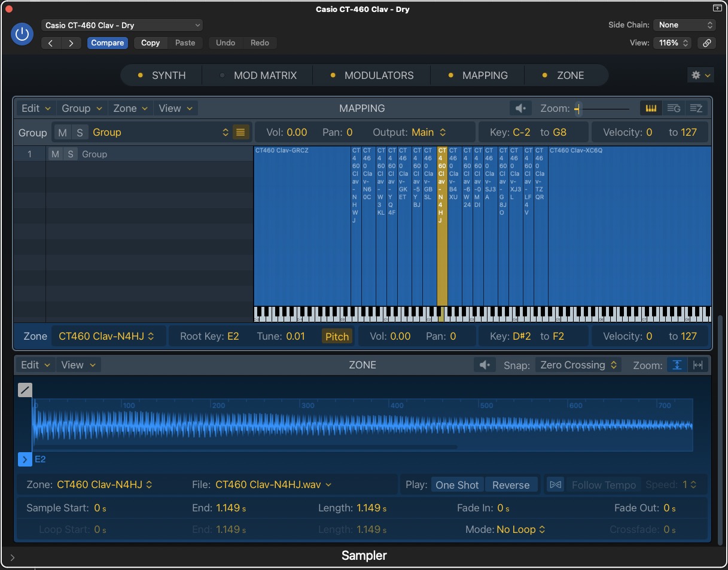Open the Snap Zero Crossing dropdown
This screenshot has width=728, height=570.
coord(578,365)
